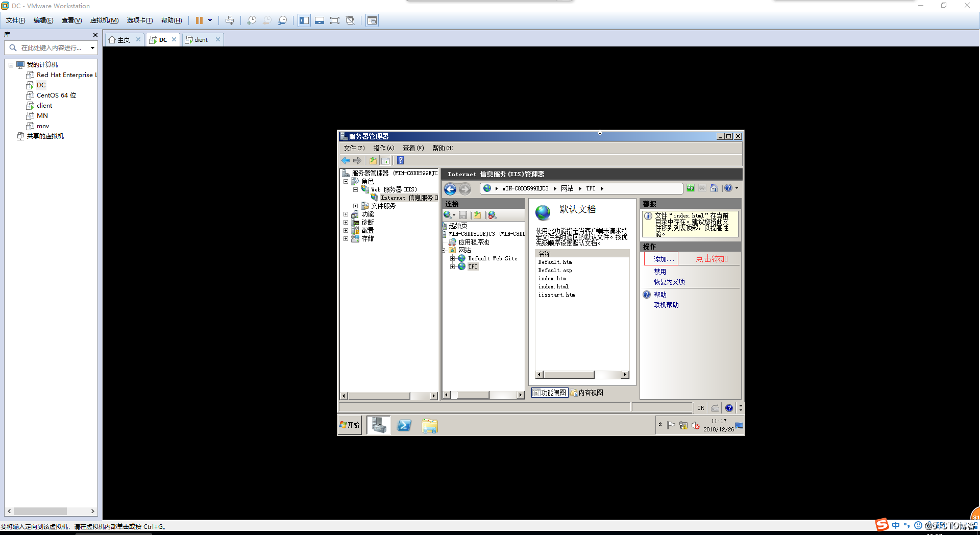Collapse the 我的计算机 tree node

[11, 65]
